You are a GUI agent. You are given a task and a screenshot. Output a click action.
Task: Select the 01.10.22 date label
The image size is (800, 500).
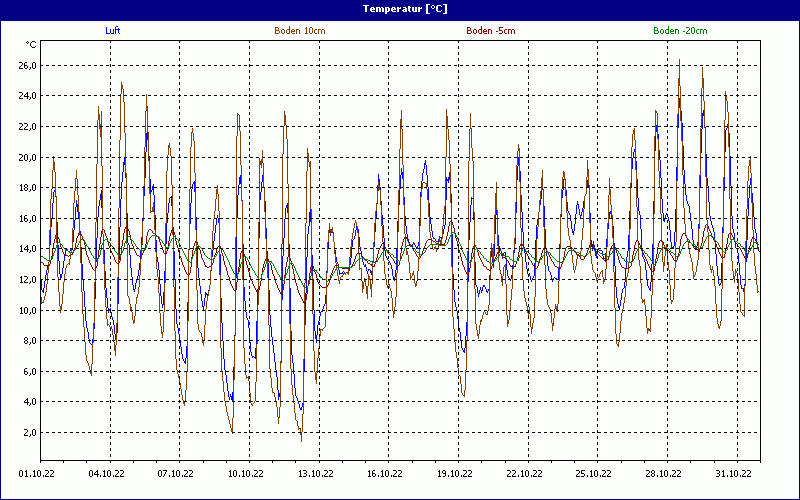click(x=36, y=475)
